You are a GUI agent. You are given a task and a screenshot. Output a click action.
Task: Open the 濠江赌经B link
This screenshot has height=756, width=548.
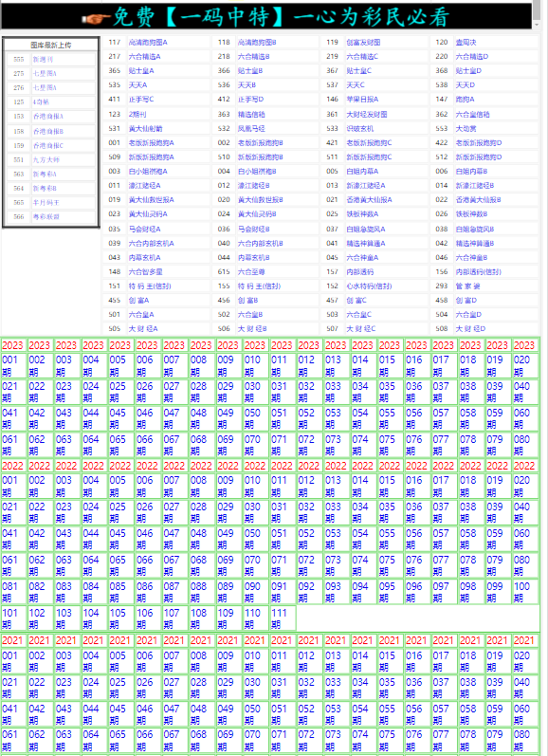pos(253,186)
